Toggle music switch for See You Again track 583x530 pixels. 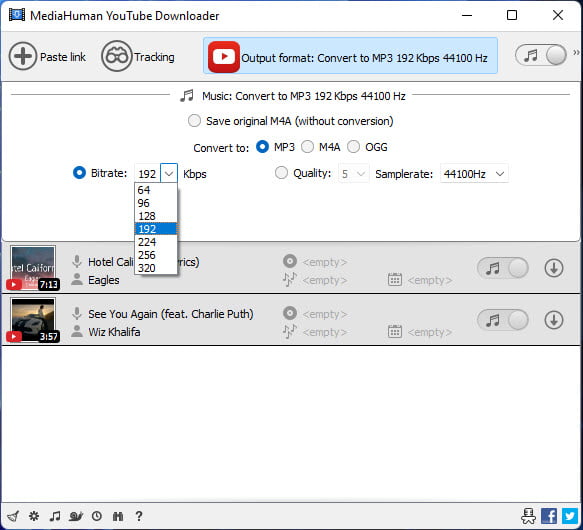pyautogui.click(x=502, y=320)
